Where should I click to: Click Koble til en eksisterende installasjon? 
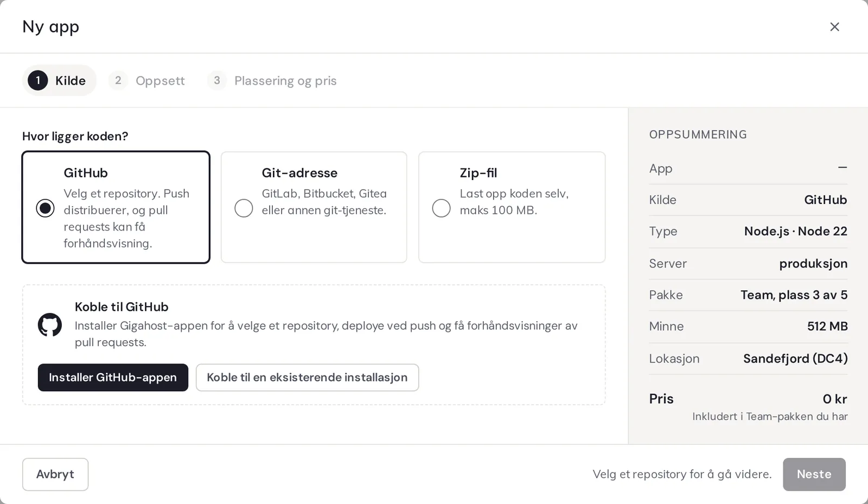click(307, 377)
